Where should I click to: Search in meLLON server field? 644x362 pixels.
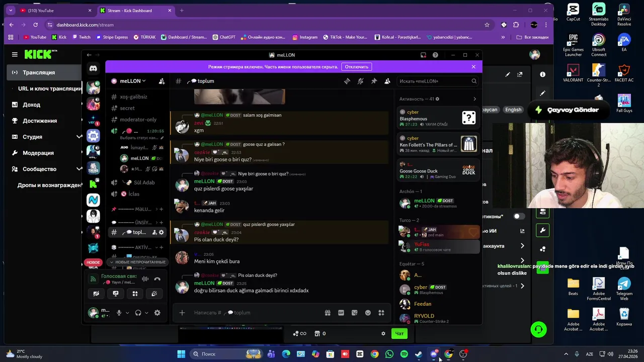pyautogui.click(x=437, y=81)
